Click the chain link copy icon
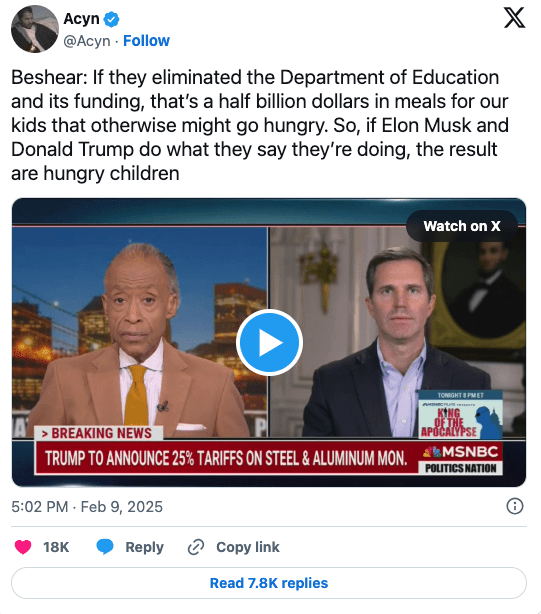Image resolution: width=541 pixels, height=614 pixels. pos(196,547)
